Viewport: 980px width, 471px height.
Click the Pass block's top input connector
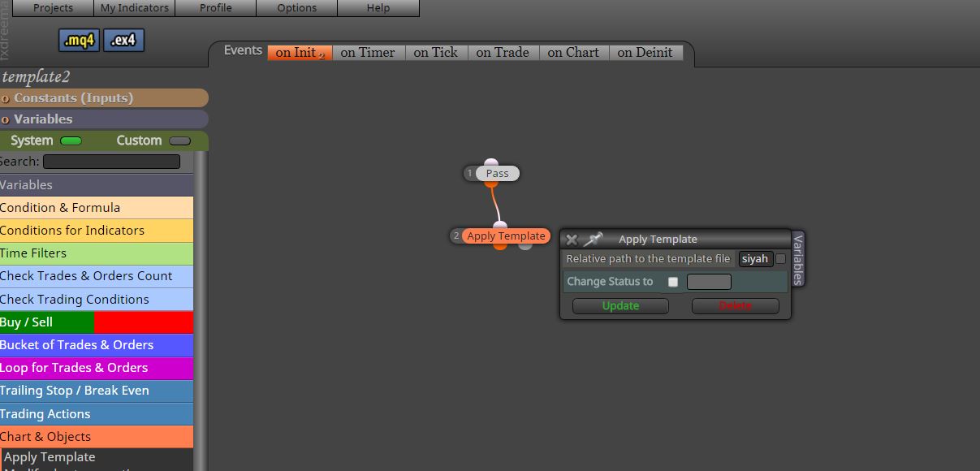pos(491,163)
